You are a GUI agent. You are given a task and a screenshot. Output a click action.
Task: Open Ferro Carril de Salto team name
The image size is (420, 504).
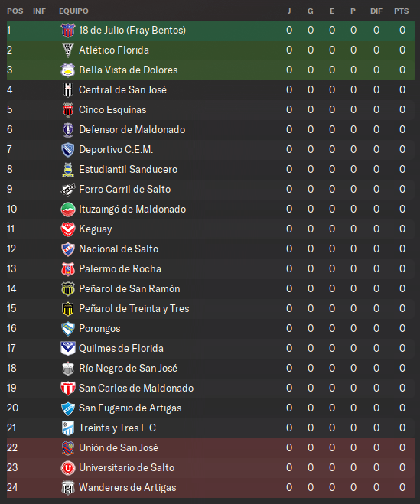tap(125, 190)
